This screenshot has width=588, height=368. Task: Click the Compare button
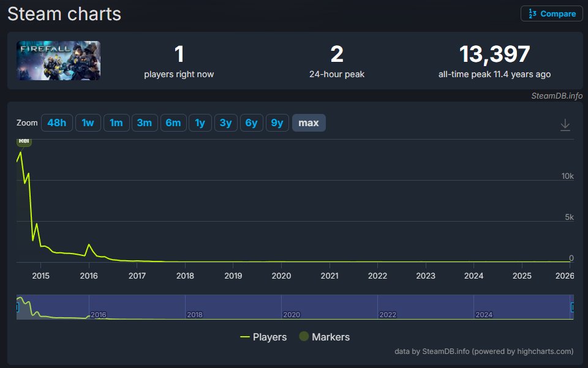(551, 13)
